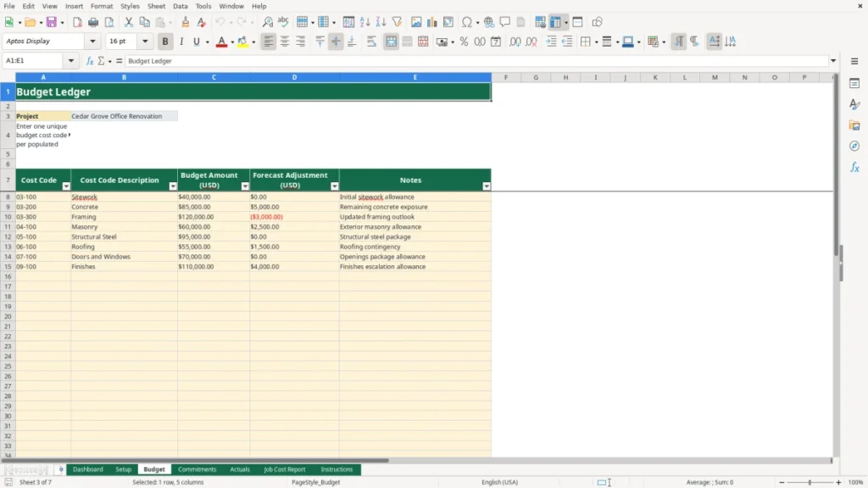Click the Find and Replace icon
868x488 pixels.
pyautogui.click(x=267, y=22)
